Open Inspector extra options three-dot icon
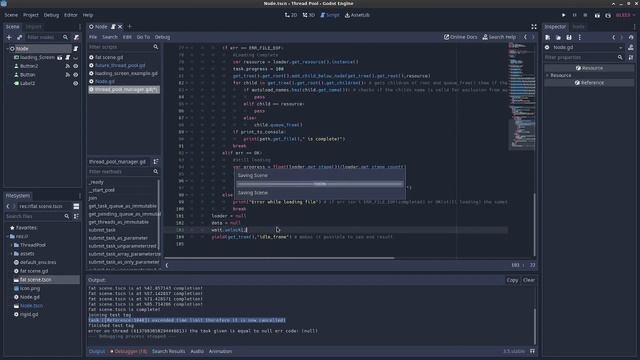Screen dimensions: 640x360 tap(580, 37)
